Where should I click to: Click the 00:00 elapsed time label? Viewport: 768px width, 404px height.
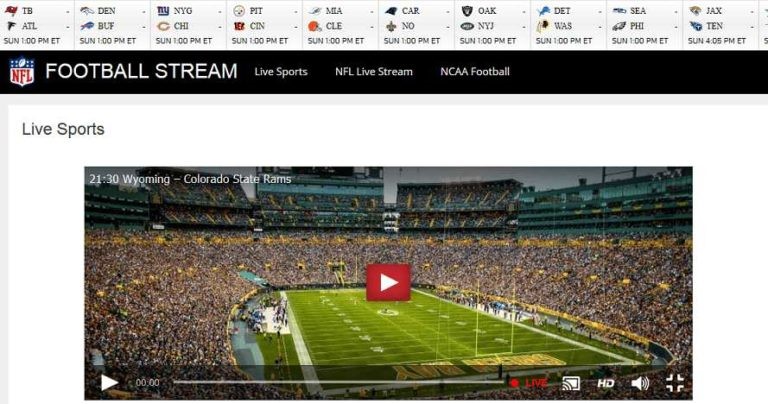coord(147,382)
